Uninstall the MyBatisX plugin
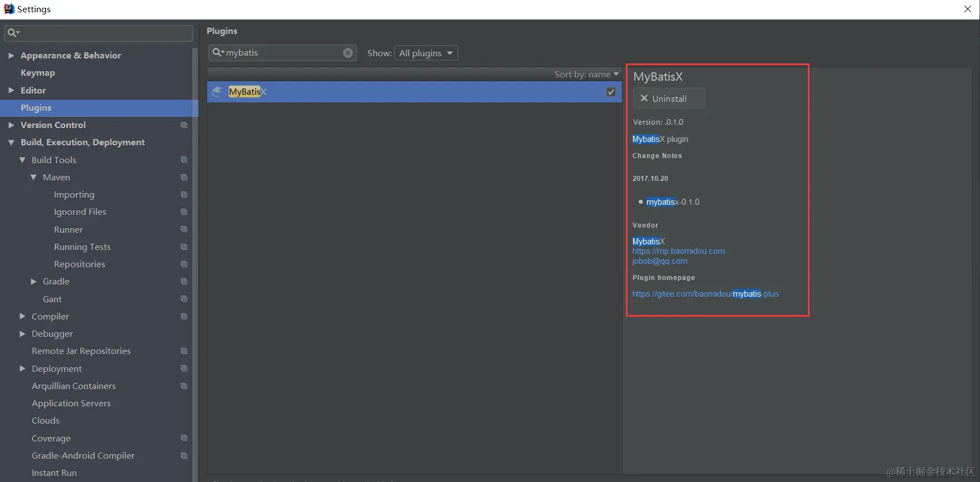Viewport: 980px width, 482px height. pos(669,99)
